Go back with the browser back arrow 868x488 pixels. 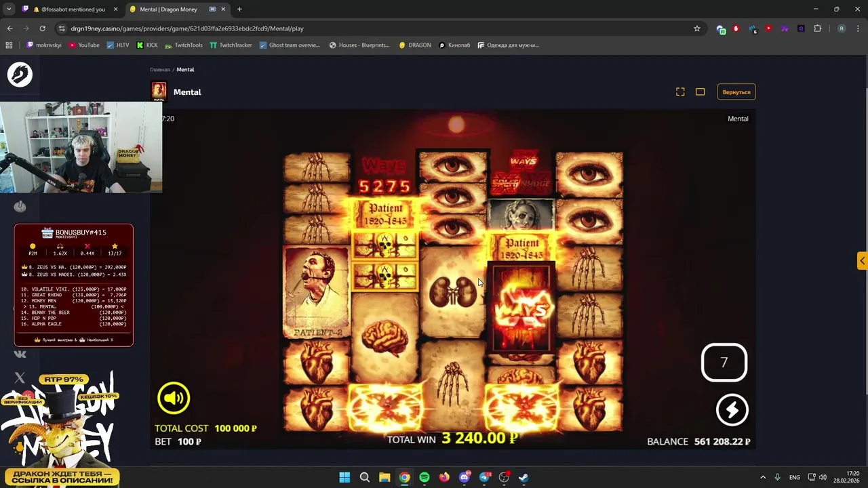pos(9,28)
